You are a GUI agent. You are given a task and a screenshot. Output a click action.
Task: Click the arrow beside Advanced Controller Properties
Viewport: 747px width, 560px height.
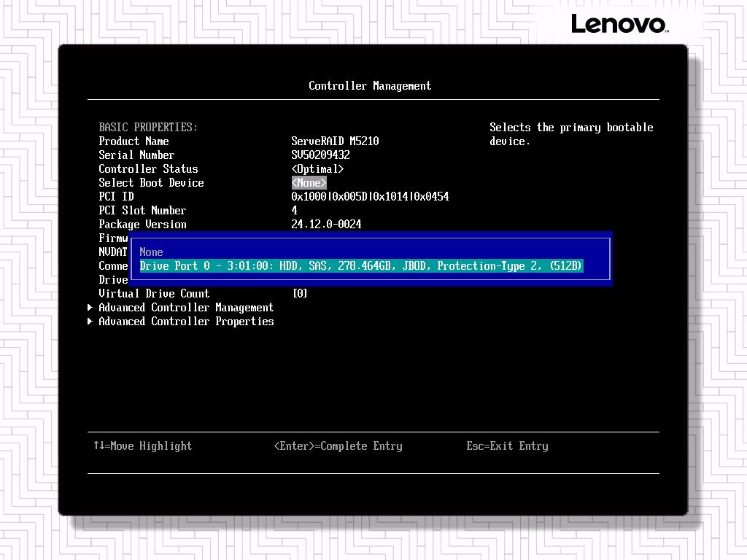click(90, 322)
